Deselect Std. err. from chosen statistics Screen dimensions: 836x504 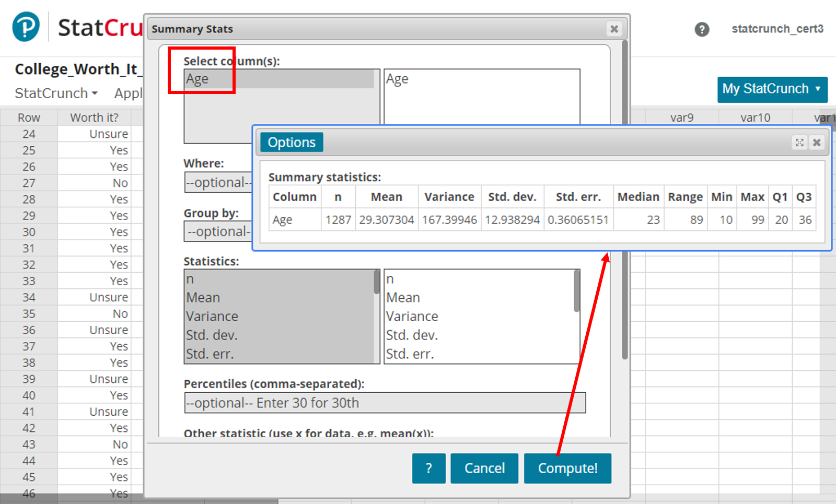(x=412, y=354)
